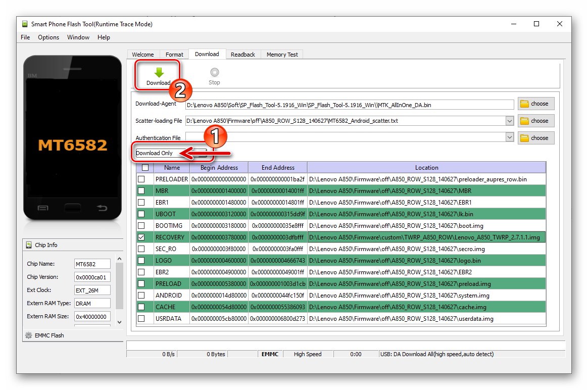
Task: Switch to the Readback tab
Action: pyautogui.click(x=243, y=55)
